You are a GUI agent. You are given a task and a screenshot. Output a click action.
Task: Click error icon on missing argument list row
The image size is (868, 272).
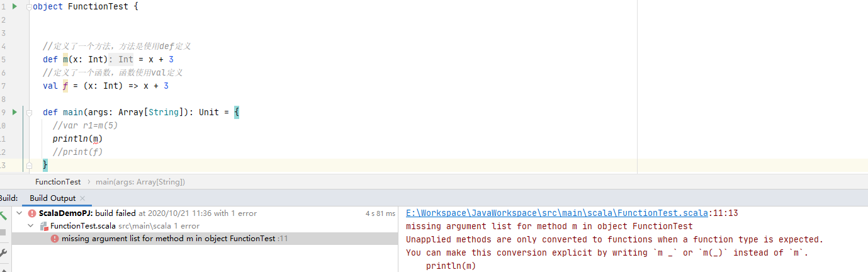tap(55, 239)
